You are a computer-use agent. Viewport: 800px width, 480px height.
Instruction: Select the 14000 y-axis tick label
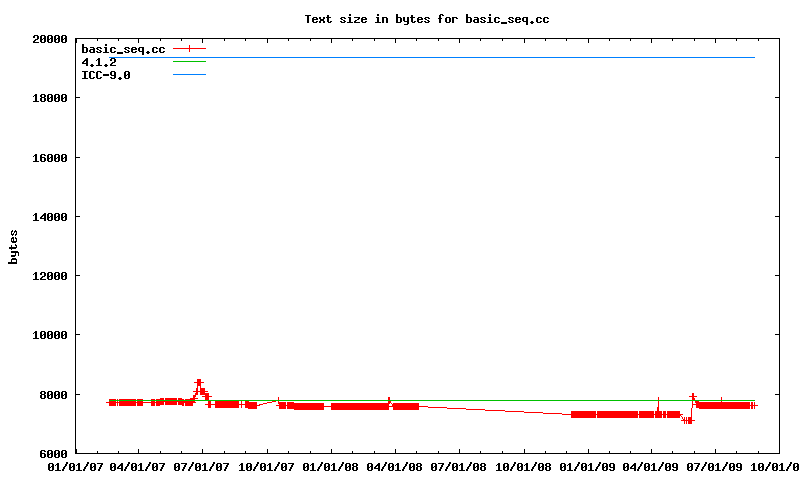48,217
